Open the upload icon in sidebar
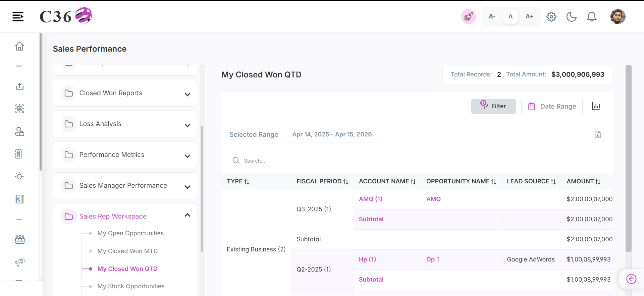The width and height of the screenshot is (644, 296). pos(19,86)
